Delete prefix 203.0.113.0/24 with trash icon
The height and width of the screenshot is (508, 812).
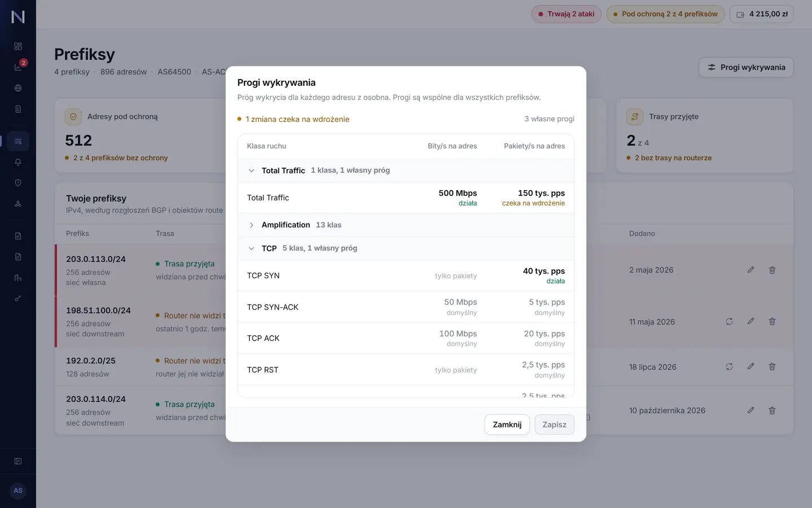(x=772, y=270)
